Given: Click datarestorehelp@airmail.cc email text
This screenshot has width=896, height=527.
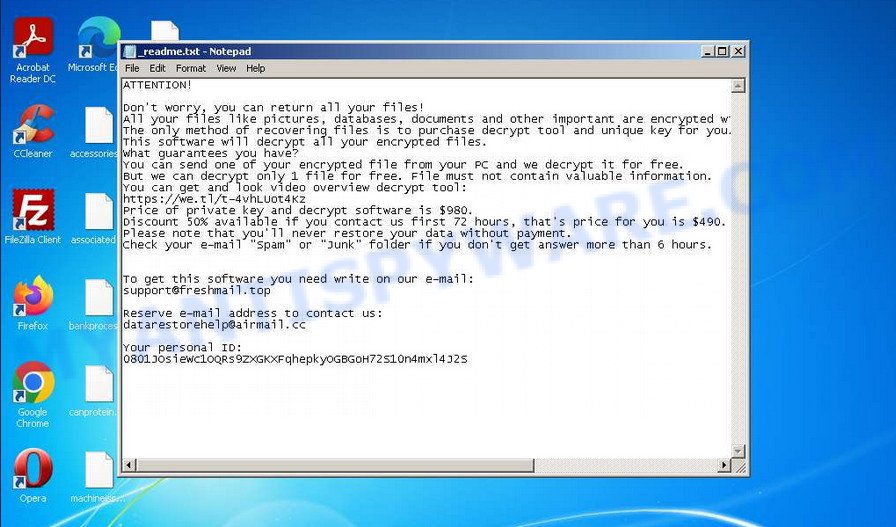Looking at the screenshot, I should 214,325.
